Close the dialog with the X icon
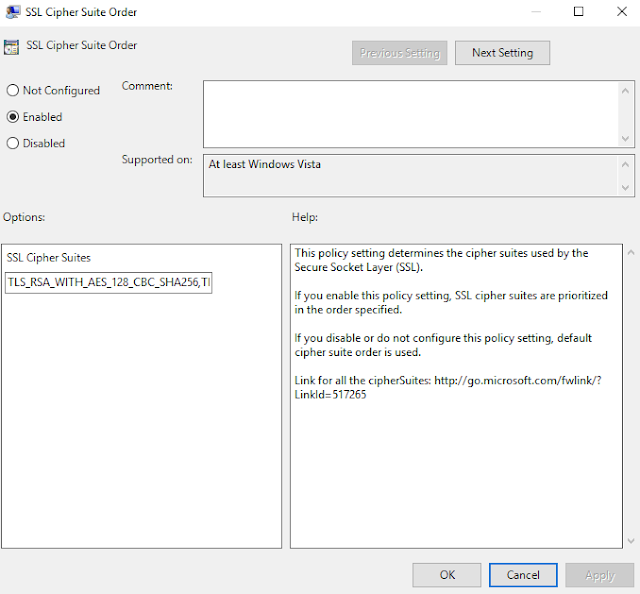The width and height of the screenshot is (640, 594). pos(622,11)
